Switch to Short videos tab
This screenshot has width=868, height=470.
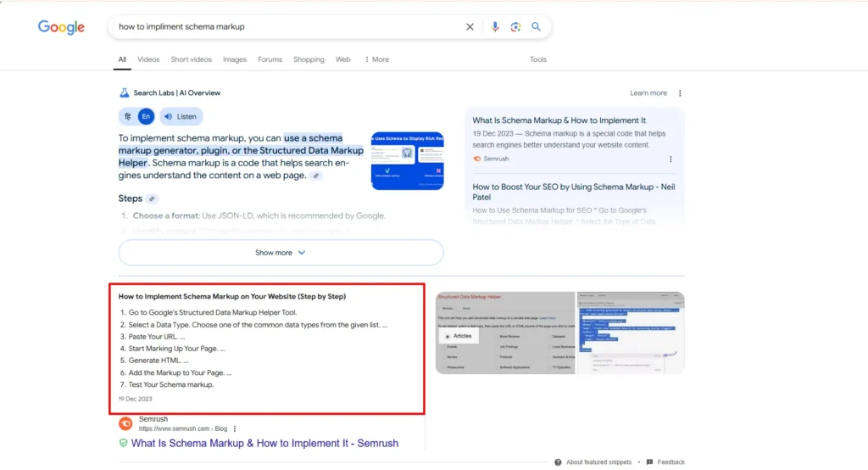point(191,59)
